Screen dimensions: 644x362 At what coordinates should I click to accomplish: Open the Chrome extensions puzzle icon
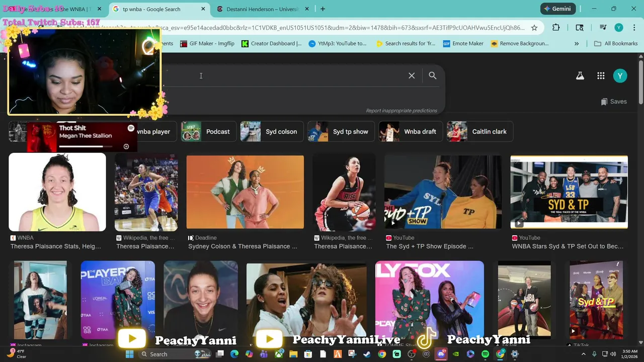[x=556, y=28]
